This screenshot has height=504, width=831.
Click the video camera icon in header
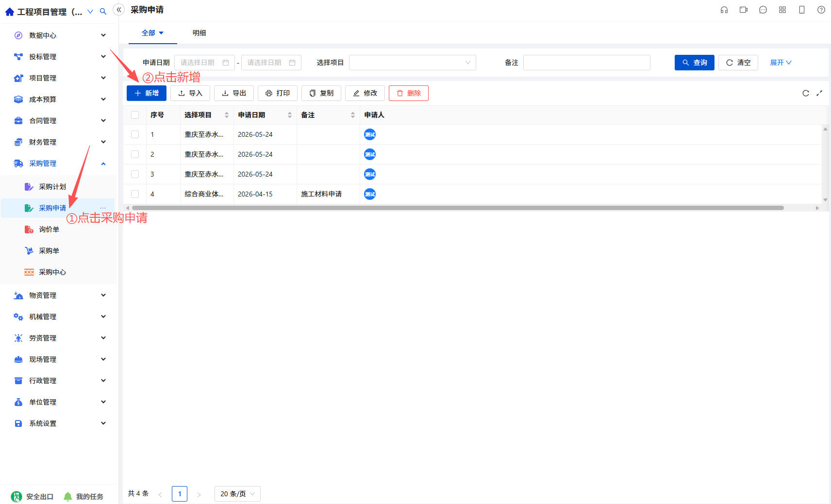pos(744,10)
